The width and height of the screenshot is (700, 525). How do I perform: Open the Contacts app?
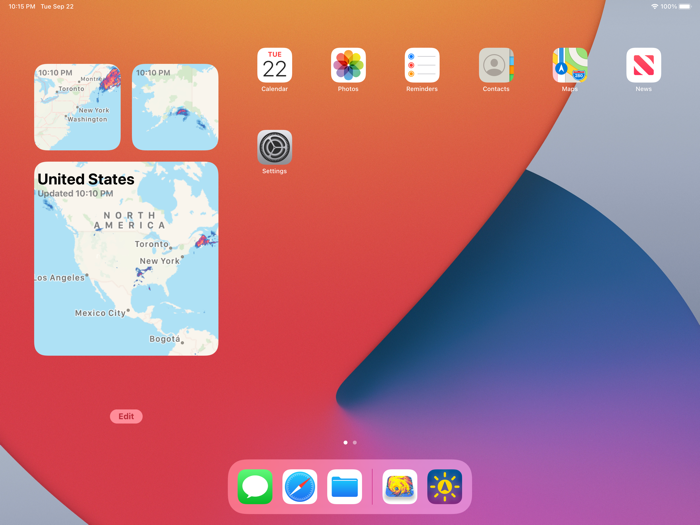click(496, 65)
